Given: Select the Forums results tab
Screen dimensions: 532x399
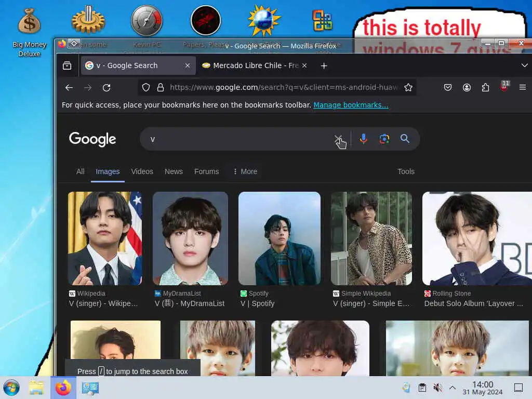Looking at the screenshot, I should [x=207, y=171].
